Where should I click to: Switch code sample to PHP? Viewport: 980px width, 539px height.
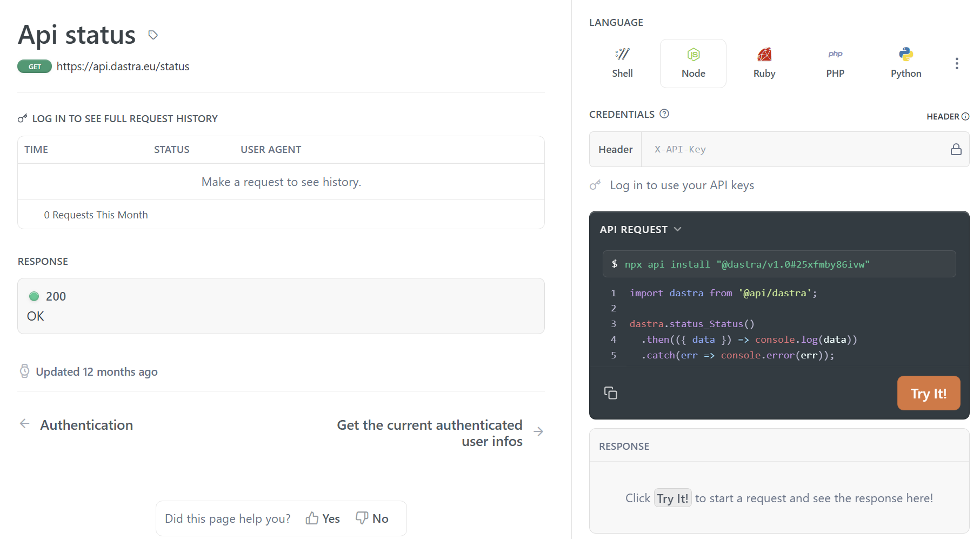[x=835, y=63]
